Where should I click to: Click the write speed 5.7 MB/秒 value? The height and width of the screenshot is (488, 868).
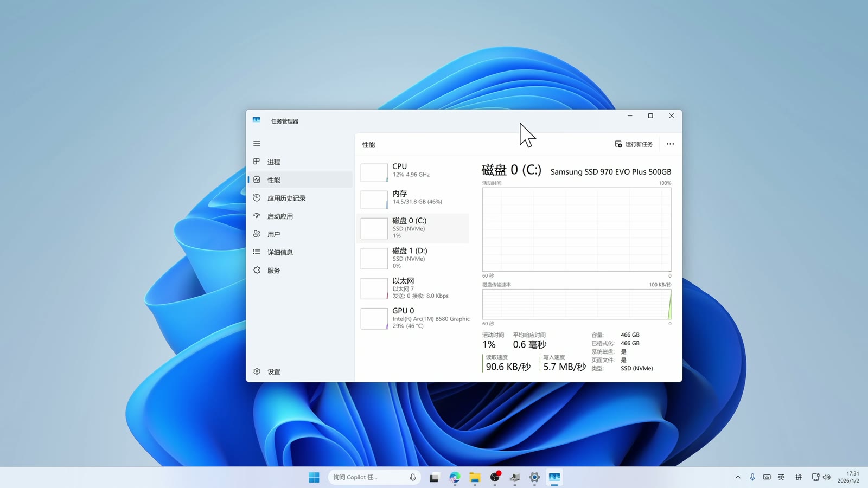tap(564, 367)
